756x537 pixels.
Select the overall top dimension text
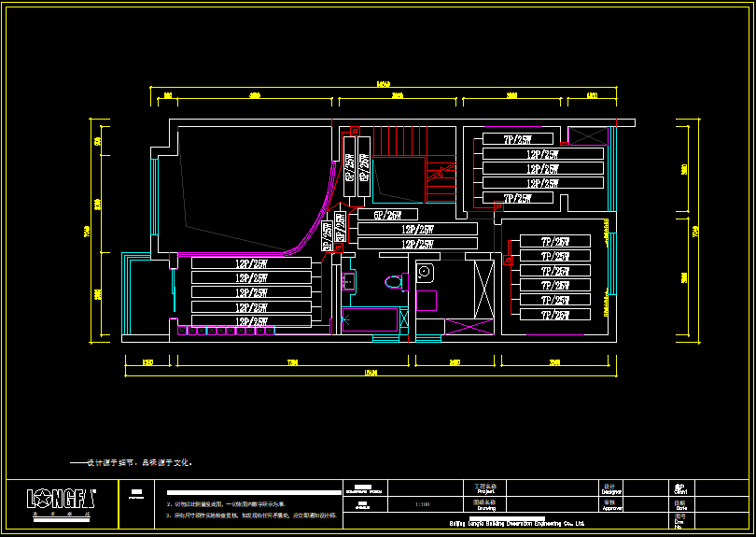click(383, 85)
